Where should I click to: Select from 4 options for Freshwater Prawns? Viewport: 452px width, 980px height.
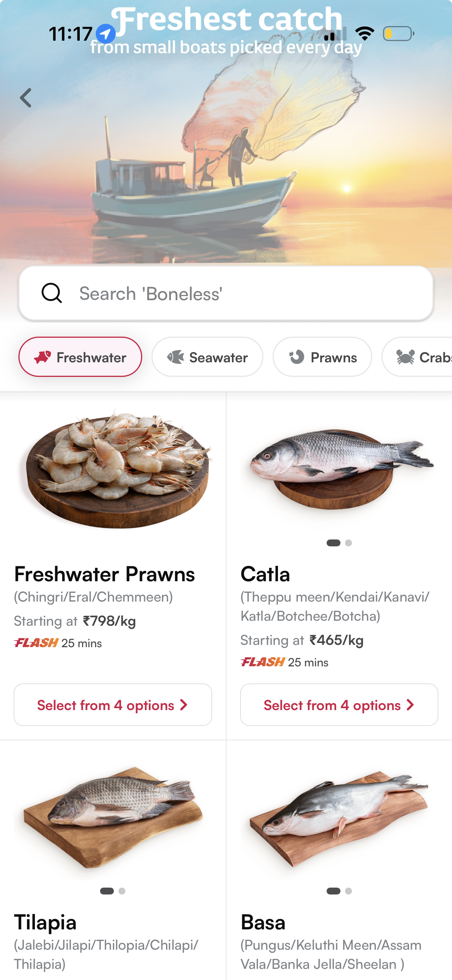coord(113,705)
